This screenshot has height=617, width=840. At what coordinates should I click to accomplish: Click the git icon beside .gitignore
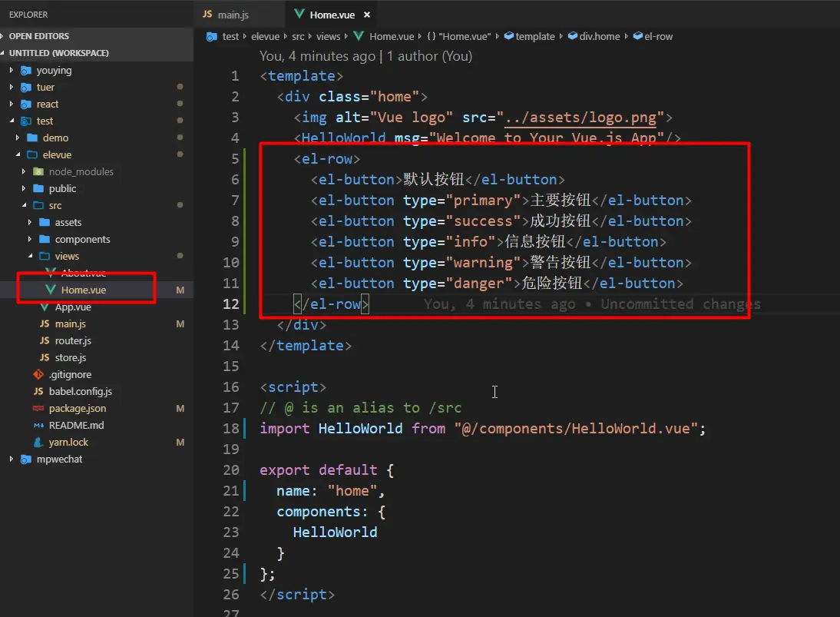pos(38,374)
